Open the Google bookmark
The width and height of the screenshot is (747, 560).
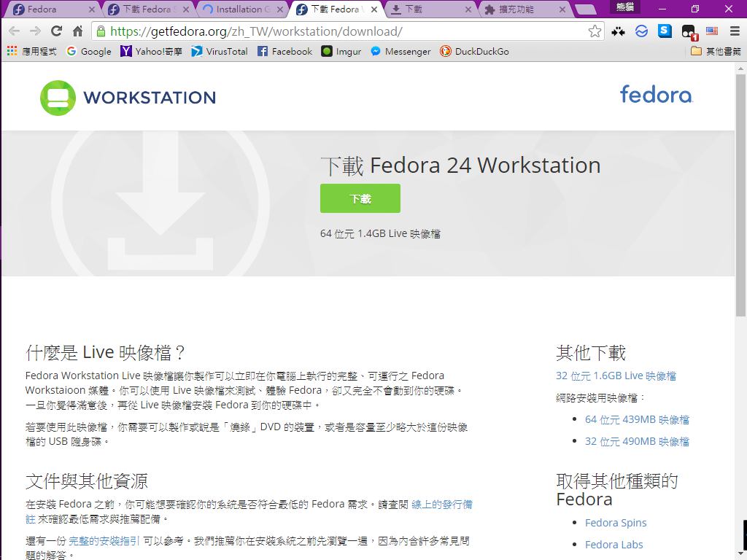88,52
